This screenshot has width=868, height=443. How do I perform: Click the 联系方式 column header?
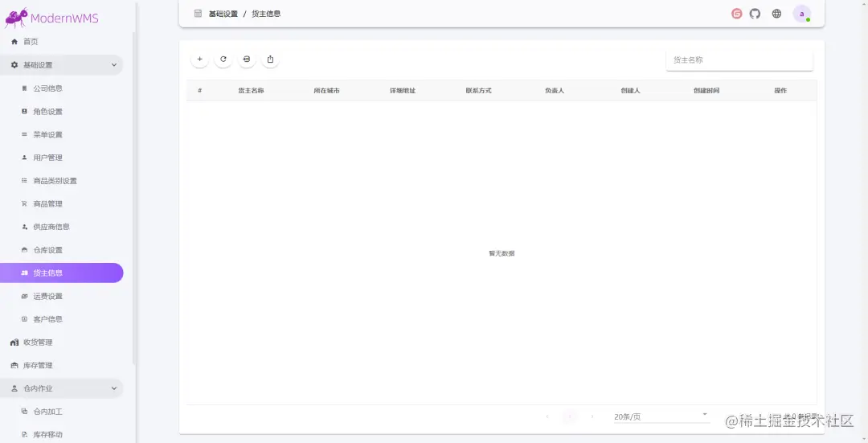478,90
